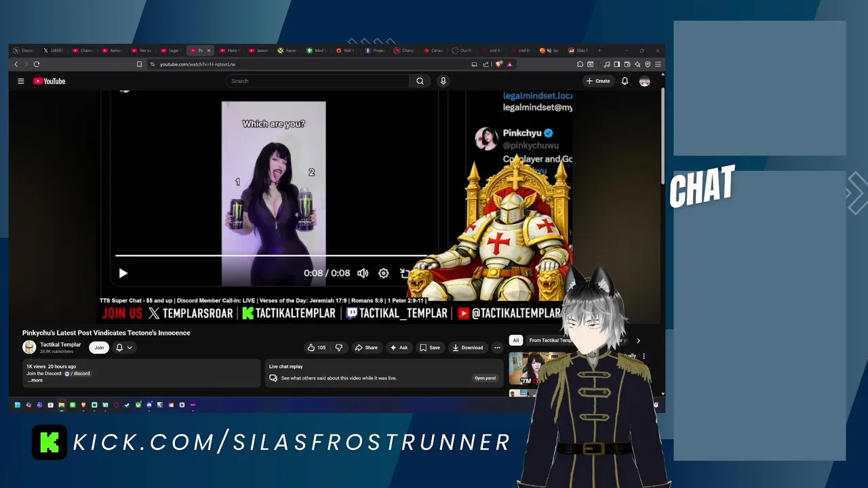Open more actions ellipsis under video
Screen dimensions: 868x488
click(x=497, y=348)
